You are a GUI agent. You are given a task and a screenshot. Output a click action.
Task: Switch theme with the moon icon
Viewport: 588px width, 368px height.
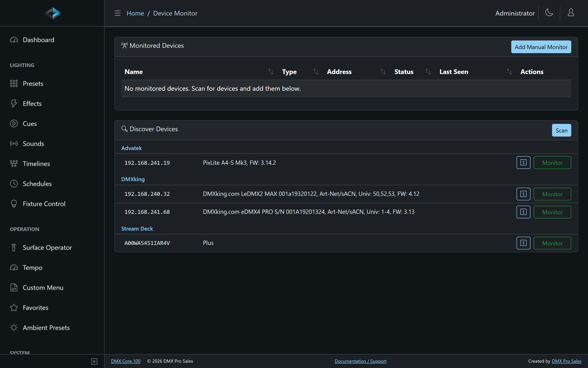549,13
